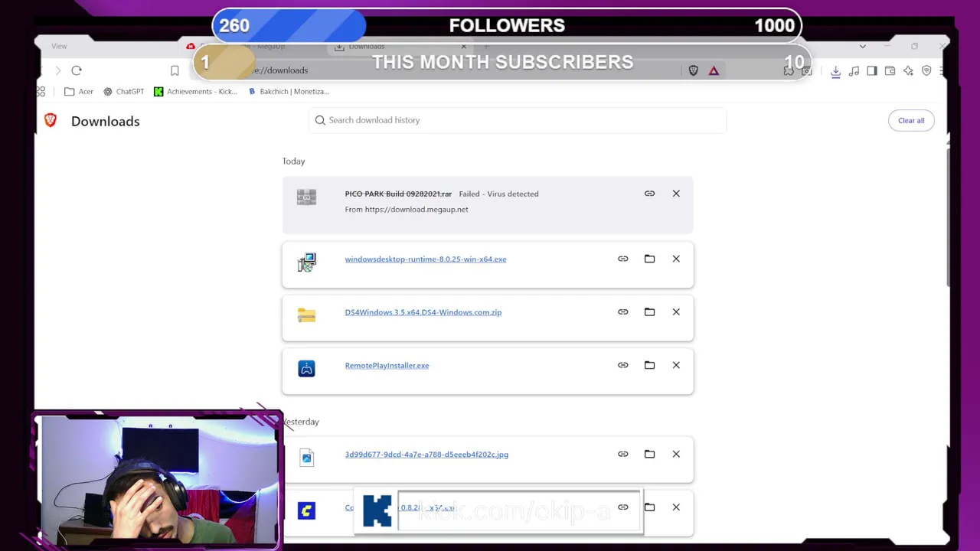This screenshot has width=980, height=551.
Task: Remove windowsdesktop-runtime entry from list
Action: click(676, 259)
